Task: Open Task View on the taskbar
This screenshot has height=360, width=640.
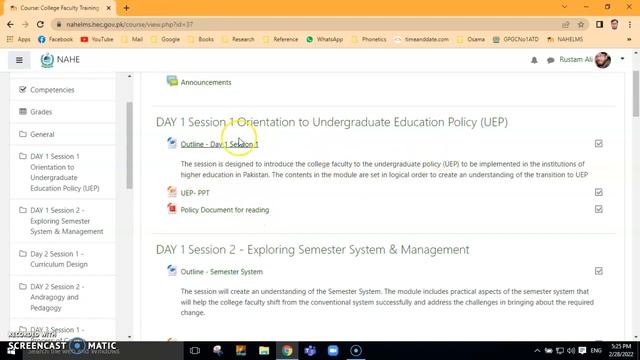Action: (195, 351)
